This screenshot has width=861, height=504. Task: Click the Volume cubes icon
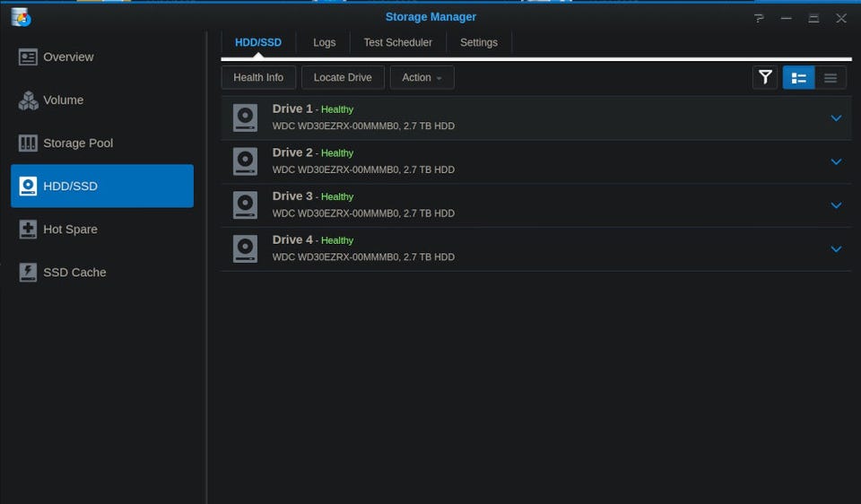(28, 100)
